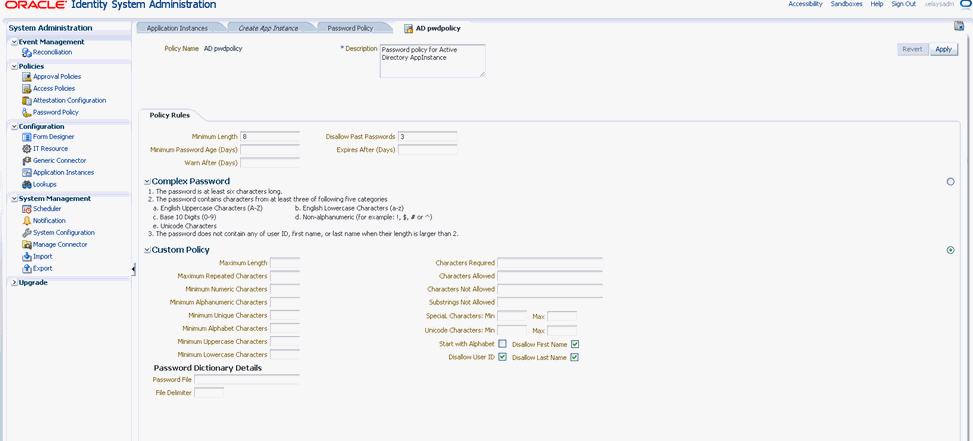Select the Manage Connector icon
973x441 pixels.
(x=27, y=245)
